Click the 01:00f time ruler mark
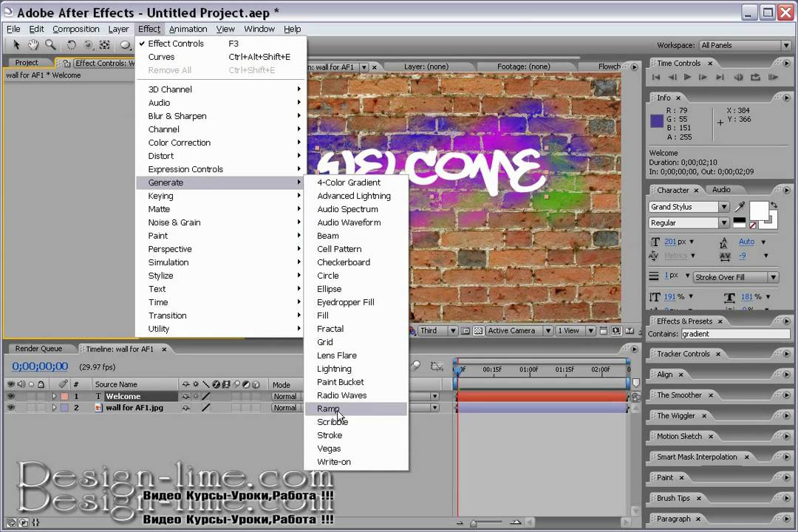Image resolution: width=798 pixels, height=532 pixels. (529, 369)
